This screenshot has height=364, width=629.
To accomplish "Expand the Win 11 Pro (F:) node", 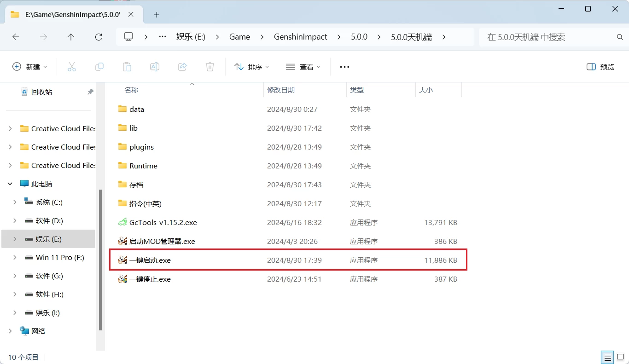I will point(15,257).
